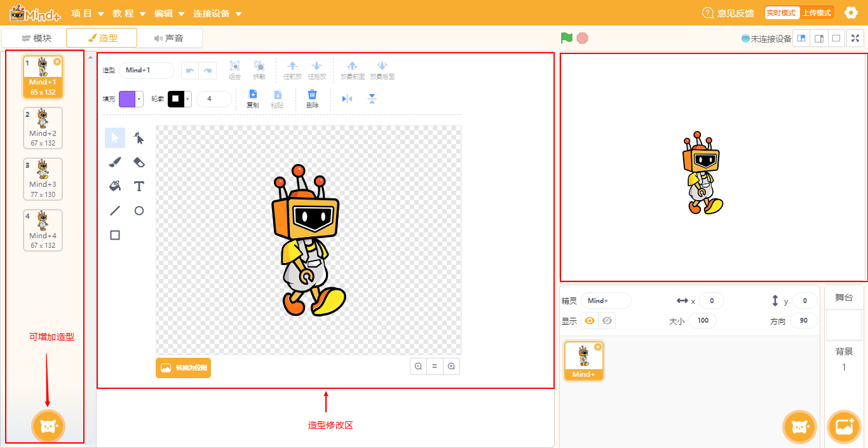This screenshot has width=868, height=448.
Task: Select the reshape tool
Action: click(x=139, y=137)
